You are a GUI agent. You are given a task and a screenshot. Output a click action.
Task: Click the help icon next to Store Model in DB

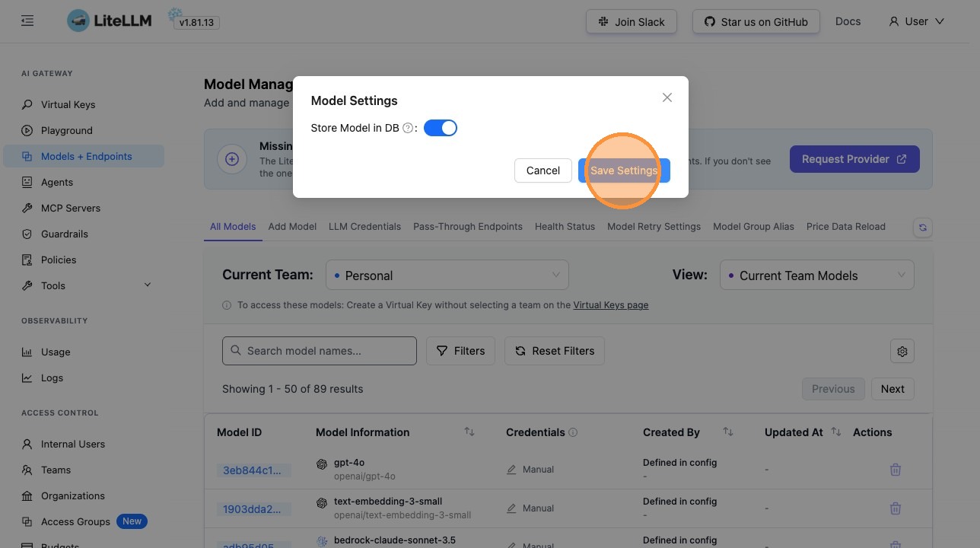click(408, 128)
